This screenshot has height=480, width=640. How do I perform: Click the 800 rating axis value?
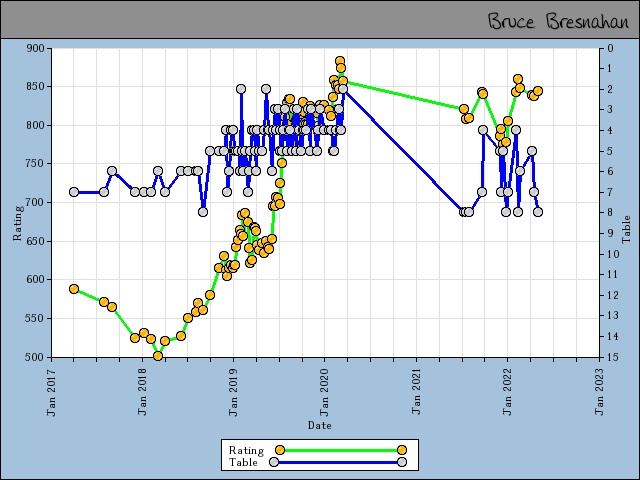point(35,125)
